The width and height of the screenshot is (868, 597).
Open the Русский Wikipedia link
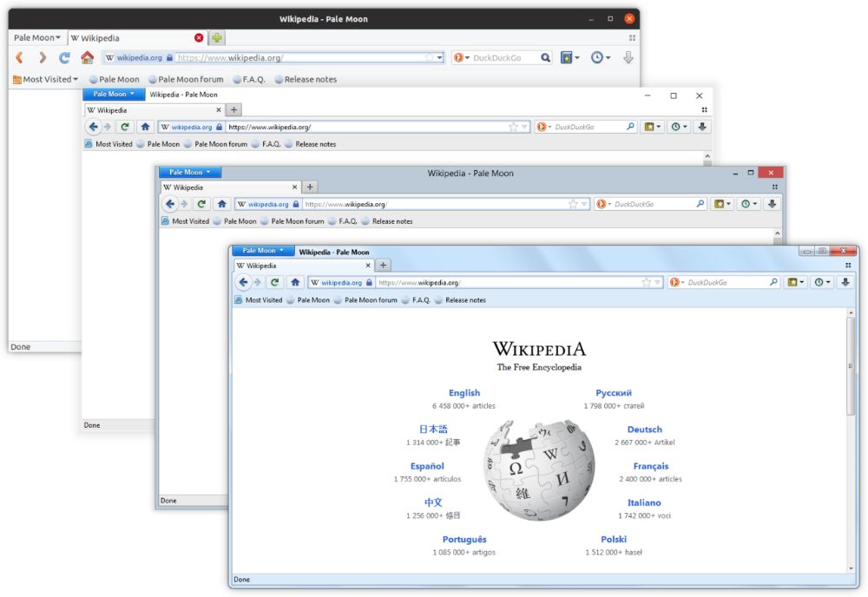[614, 393]
